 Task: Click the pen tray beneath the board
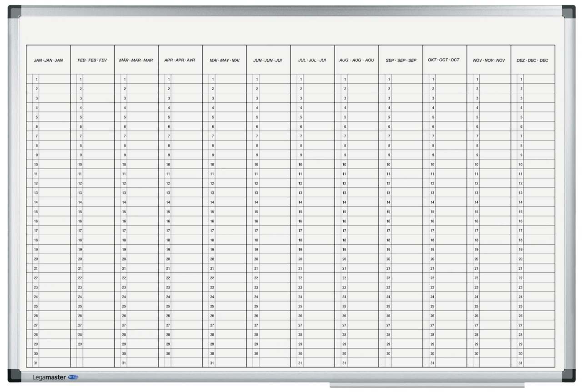coord(426,385)
